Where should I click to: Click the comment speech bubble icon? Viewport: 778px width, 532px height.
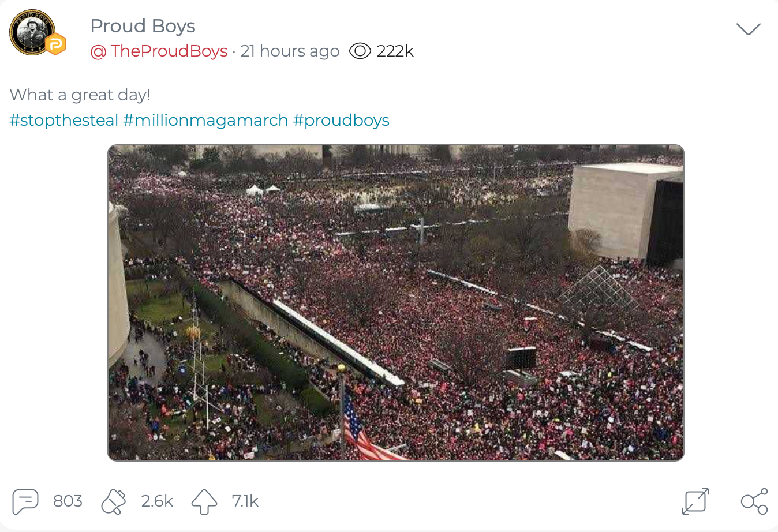[x=25, y=501]
